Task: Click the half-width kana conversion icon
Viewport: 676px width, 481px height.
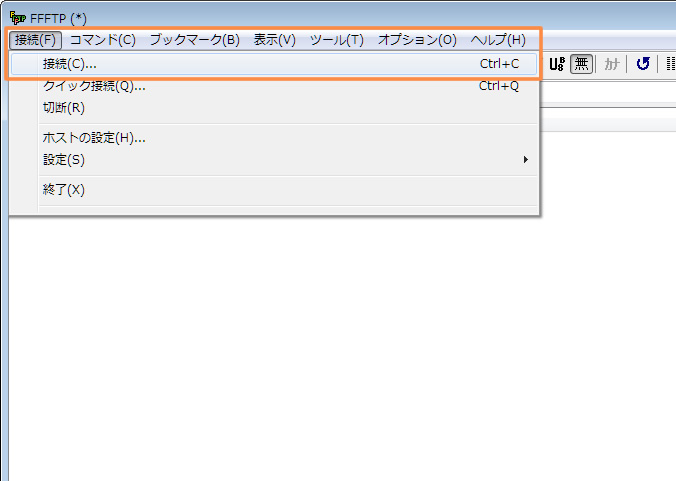Action: [611, 64]
